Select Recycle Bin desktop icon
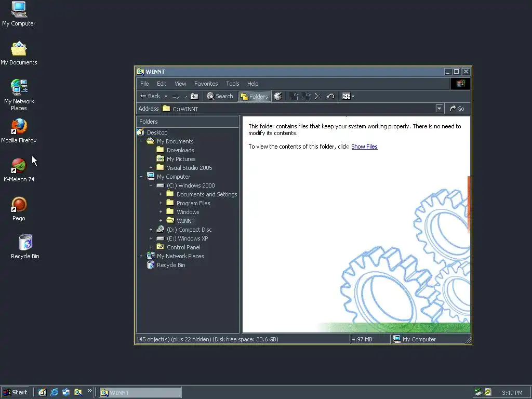This screenshot has width=532, height=399. (25, 247)
